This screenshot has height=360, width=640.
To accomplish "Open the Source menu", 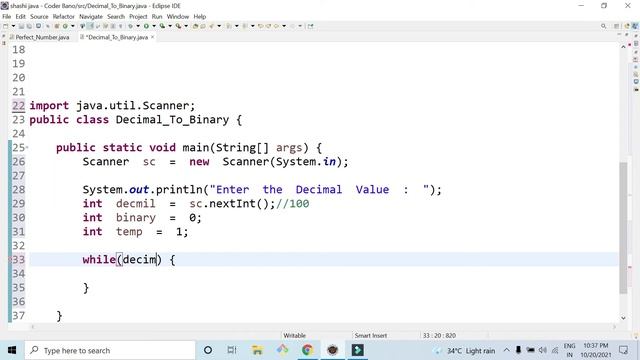I will pos(39,16).
